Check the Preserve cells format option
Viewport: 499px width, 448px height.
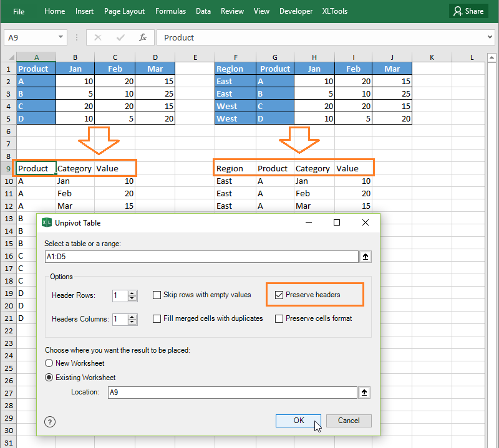click(x=279, y=318)
